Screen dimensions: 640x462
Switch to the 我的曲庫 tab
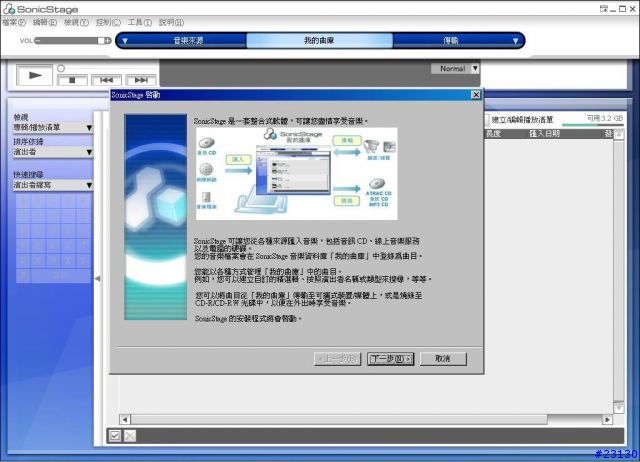pyautogui.click(x=319, y=40)
